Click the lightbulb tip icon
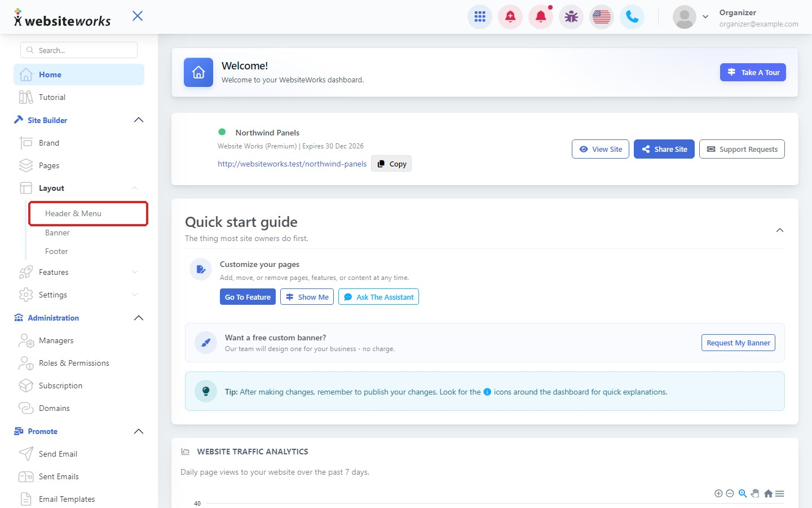Screen dimensions: 812x508 tap(206, 391)
